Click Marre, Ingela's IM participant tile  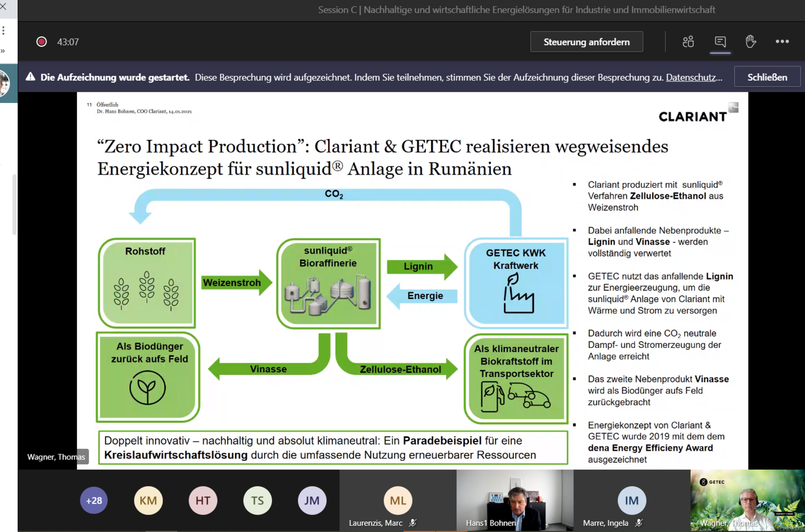632,501
